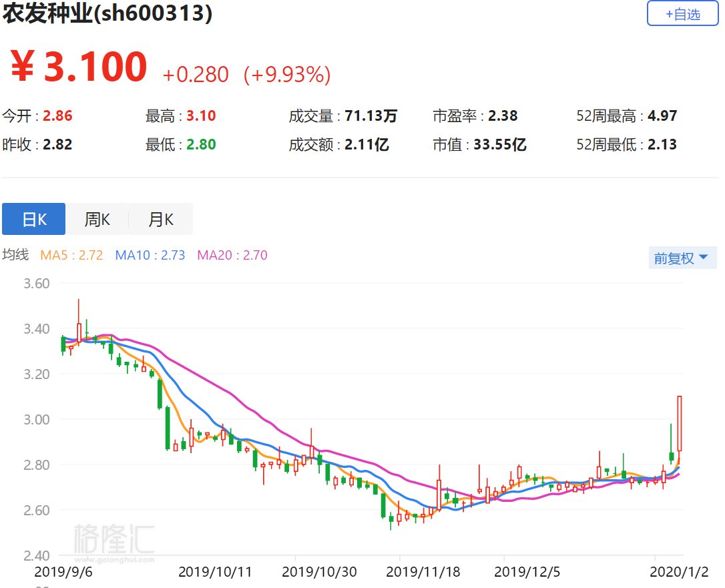Click the 成交量 value 71.13万

[x=371, y=115]
